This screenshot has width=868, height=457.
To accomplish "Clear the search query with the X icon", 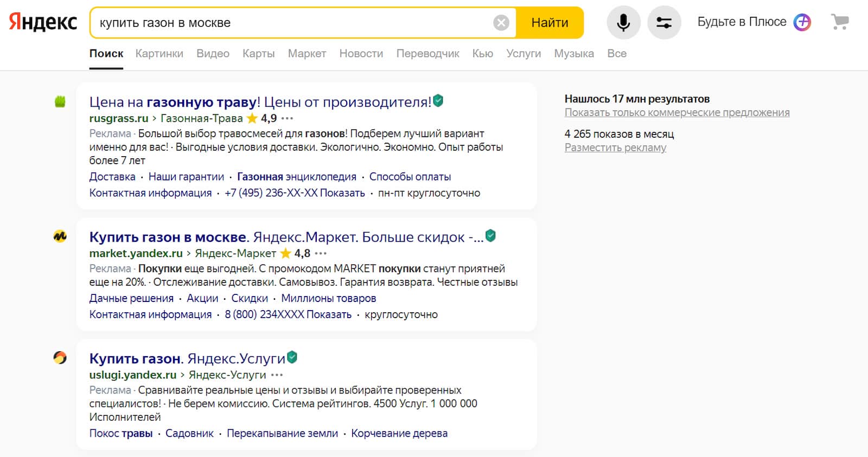I will [x=501, y=23].
